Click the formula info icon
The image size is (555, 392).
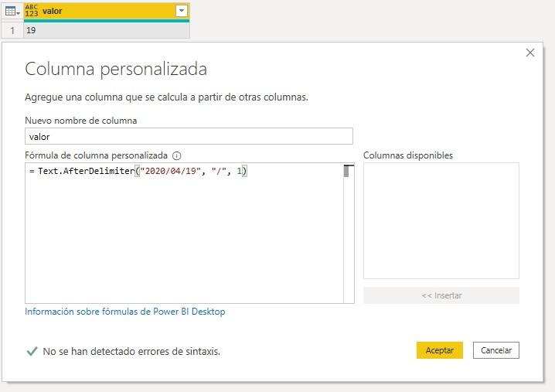[176, 155]
